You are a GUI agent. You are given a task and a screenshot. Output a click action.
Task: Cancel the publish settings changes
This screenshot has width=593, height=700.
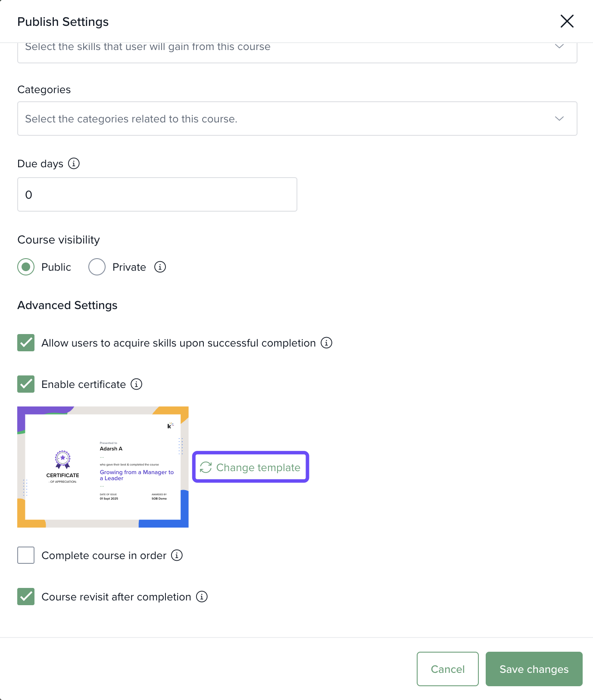tap(447, 669)
